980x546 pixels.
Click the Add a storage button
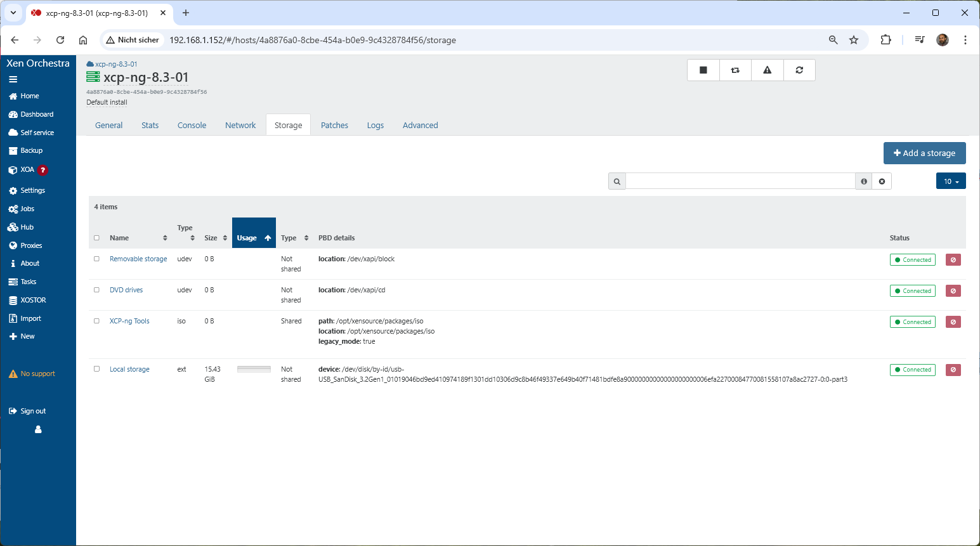pos(924,153)
